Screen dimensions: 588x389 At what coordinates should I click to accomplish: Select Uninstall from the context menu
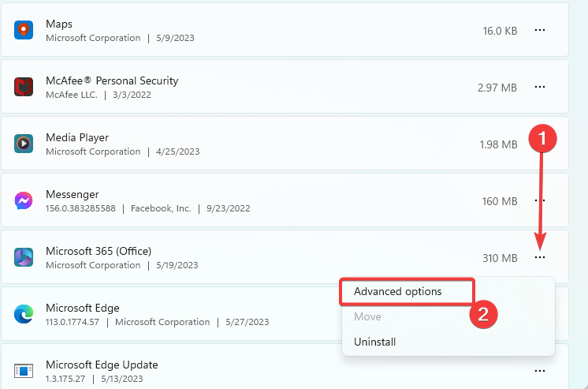375,342
